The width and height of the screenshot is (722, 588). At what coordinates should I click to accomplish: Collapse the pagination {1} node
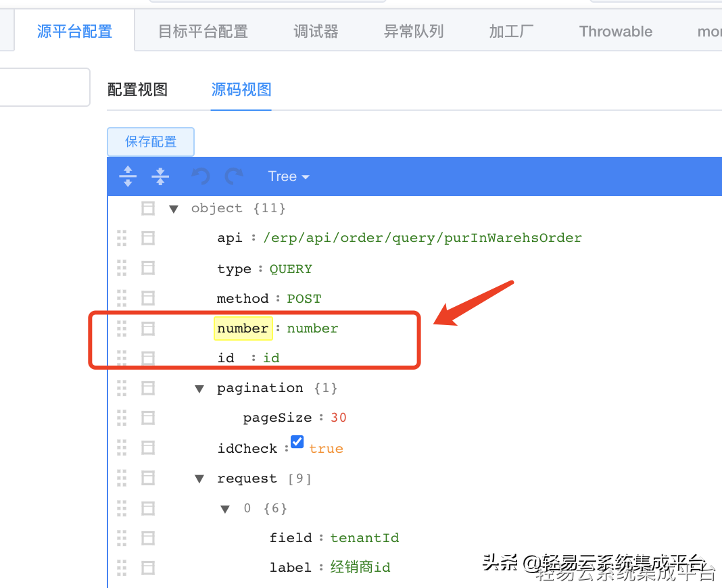[199, 389]
